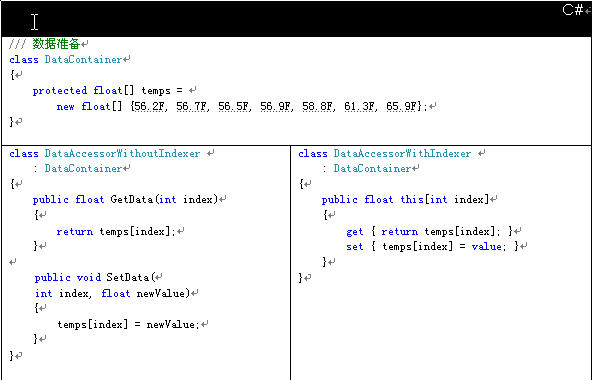Viewport: 593px width, 380px height.
Task: Click the 65.9F array value
Action: 401,106
